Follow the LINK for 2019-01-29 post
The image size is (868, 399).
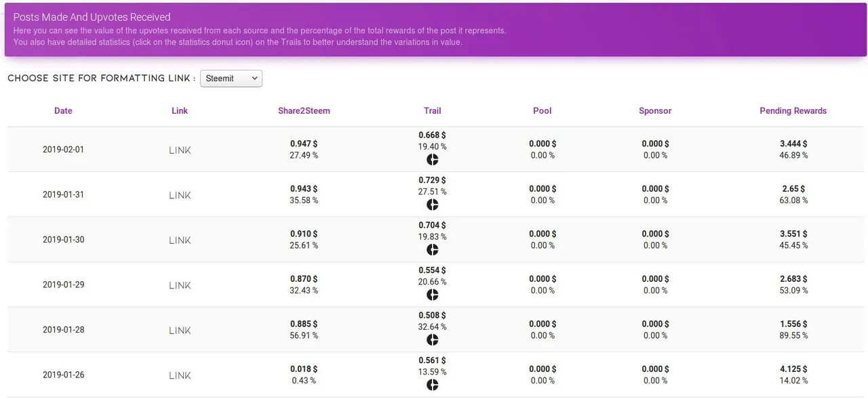pos(180,285)
